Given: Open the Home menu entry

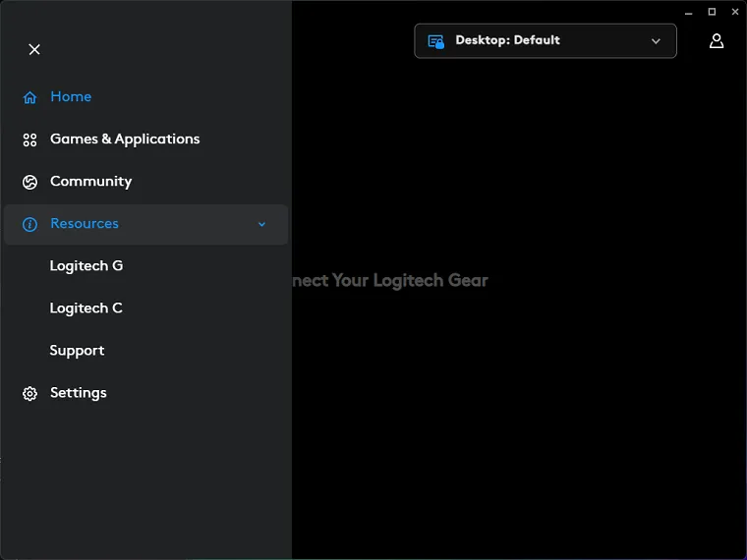Looking at the screenshot, I should coord(71,96).
